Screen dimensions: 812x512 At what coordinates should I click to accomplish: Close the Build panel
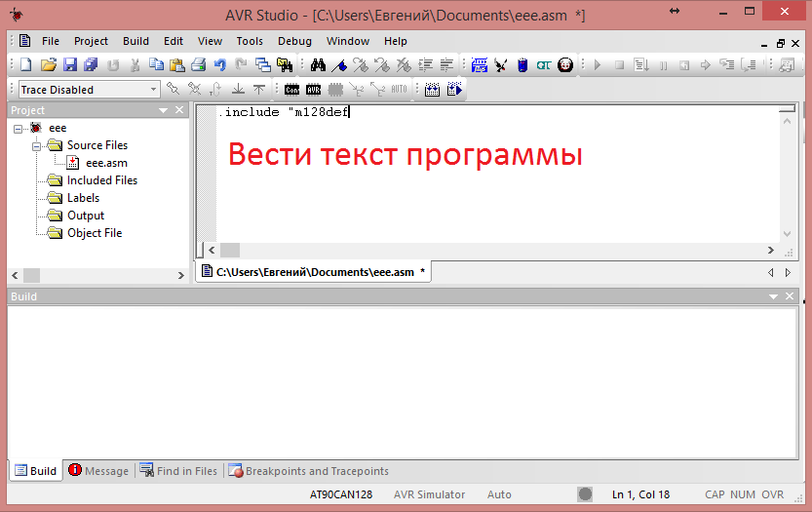point(790,295)
